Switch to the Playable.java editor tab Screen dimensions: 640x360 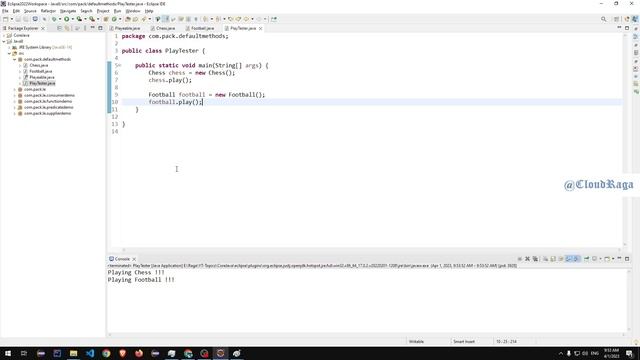(125, 28)
